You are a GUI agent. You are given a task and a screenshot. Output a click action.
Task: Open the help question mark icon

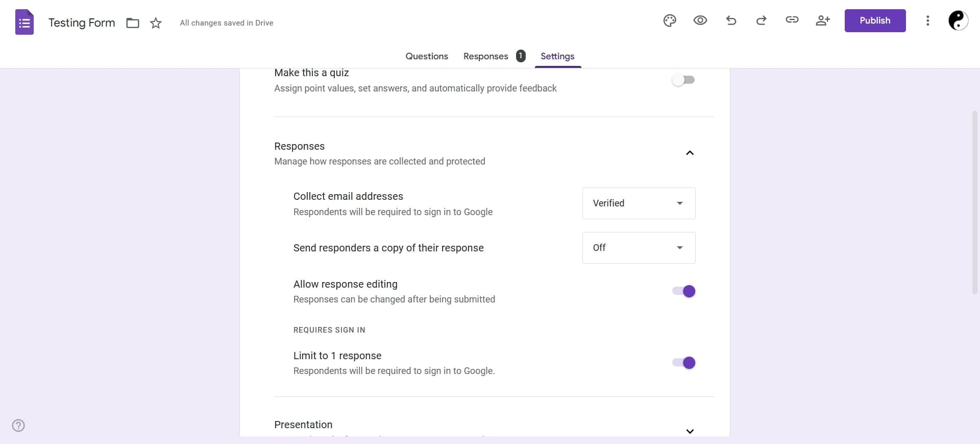click(x=18, y=426)
